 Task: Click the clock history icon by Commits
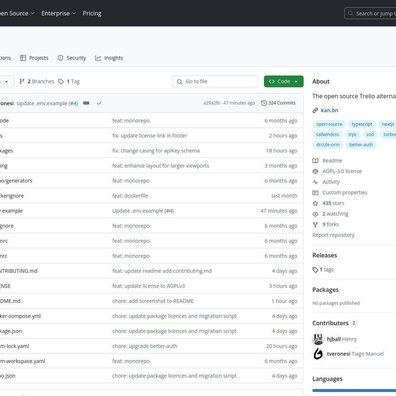tap(264, 103)
